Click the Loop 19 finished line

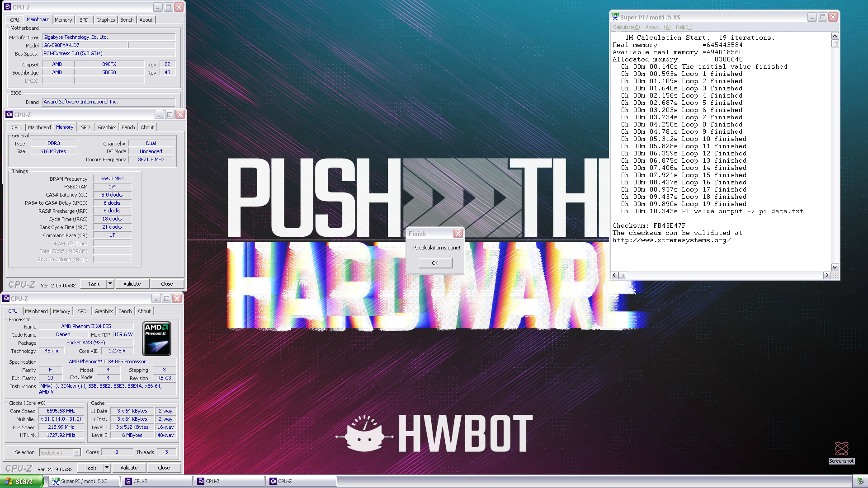(684, 204)
